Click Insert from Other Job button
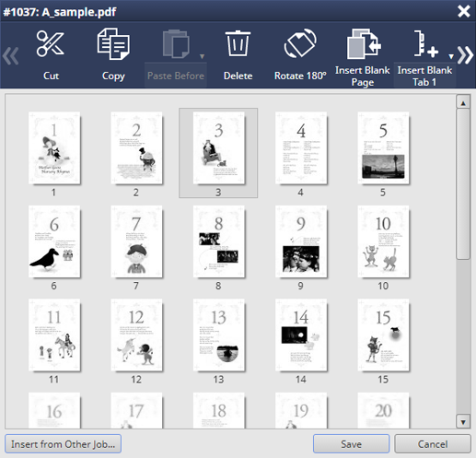 pyautogui.click(x=63, y=444)
